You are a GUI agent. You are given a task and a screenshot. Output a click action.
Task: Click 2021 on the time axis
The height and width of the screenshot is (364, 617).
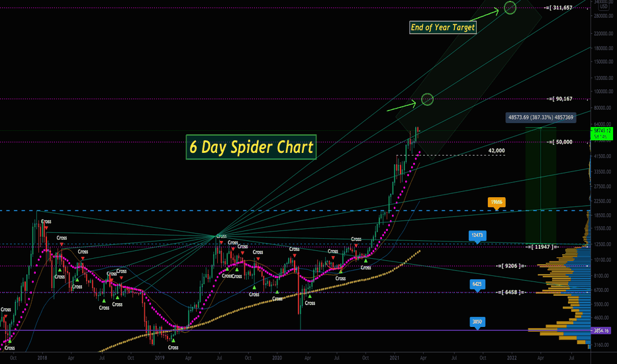pos(395,357)
